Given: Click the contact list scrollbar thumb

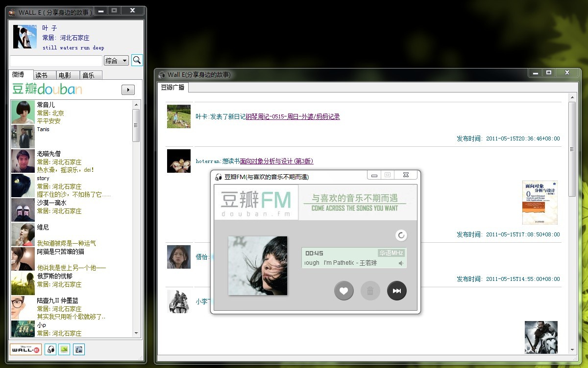Looking at the screenshot, I should [136, 125].
